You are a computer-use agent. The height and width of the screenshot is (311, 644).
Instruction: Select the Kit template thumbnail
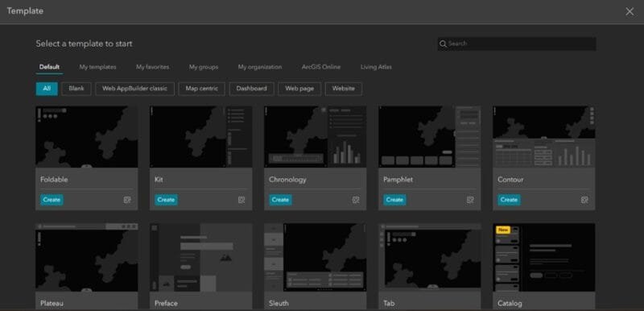pos(200,137)
